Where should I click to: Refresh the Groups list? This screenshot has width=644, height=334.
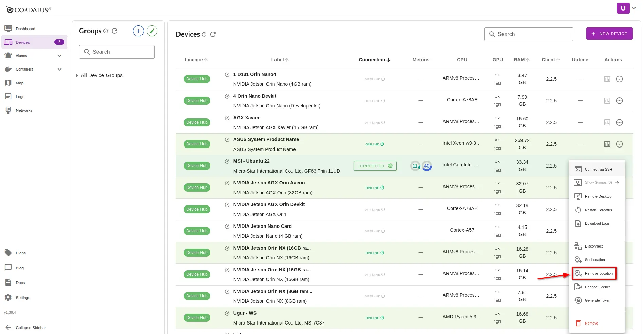coord(115,31)
